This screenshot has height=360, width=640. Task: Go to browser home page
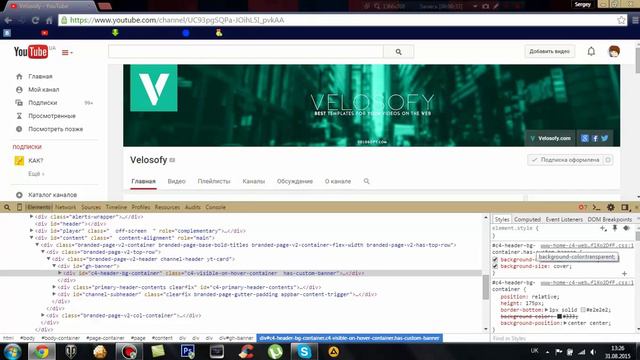click(49, 20)
